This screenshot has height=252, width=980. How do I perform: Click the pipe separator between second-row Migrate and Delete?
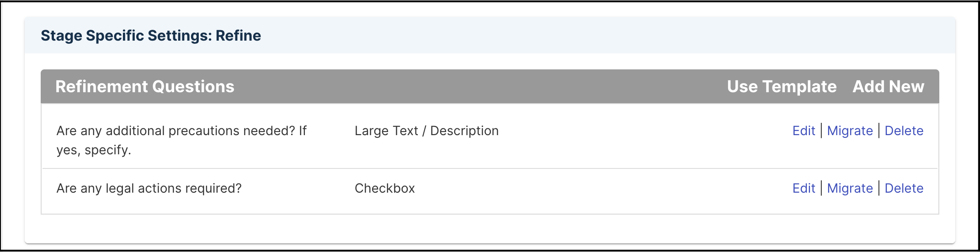click(879, 188)
